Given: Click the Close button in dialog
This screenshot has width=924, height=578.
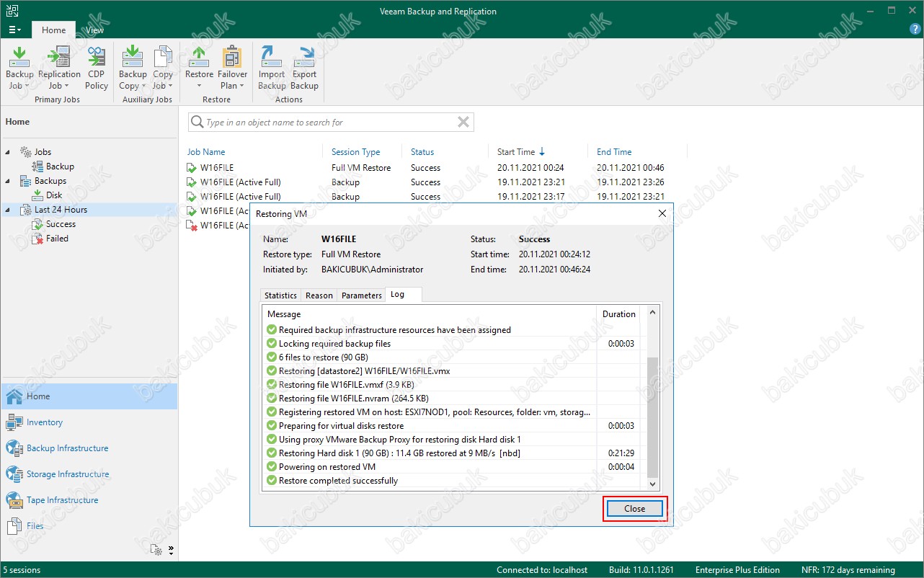Looking at the screenshot, I should click(x=634, y=509).
